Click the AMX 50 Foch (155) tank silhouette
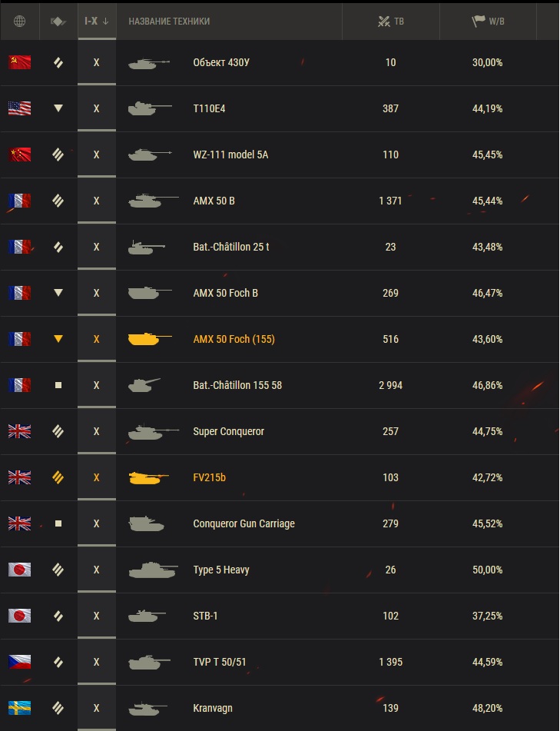 click(x=150, y=339)
